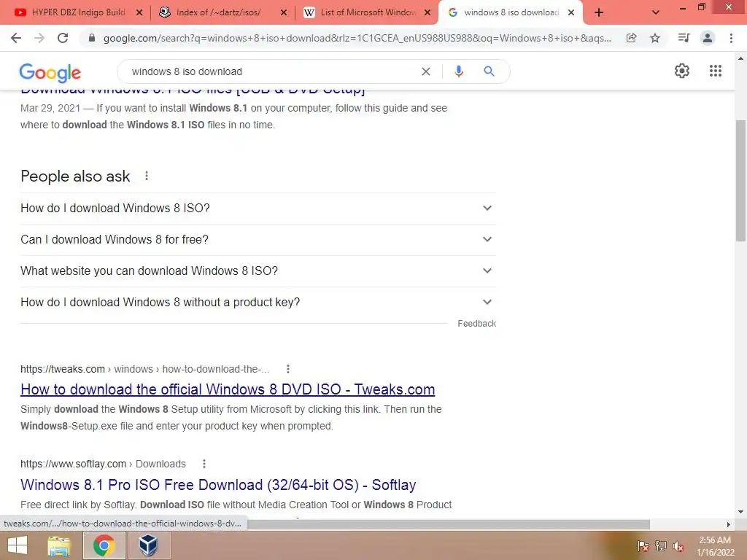Click the scroll right arrow
The height and width of the screenshot is (560, 747).
pyautogui.click(x=729, y=524)
